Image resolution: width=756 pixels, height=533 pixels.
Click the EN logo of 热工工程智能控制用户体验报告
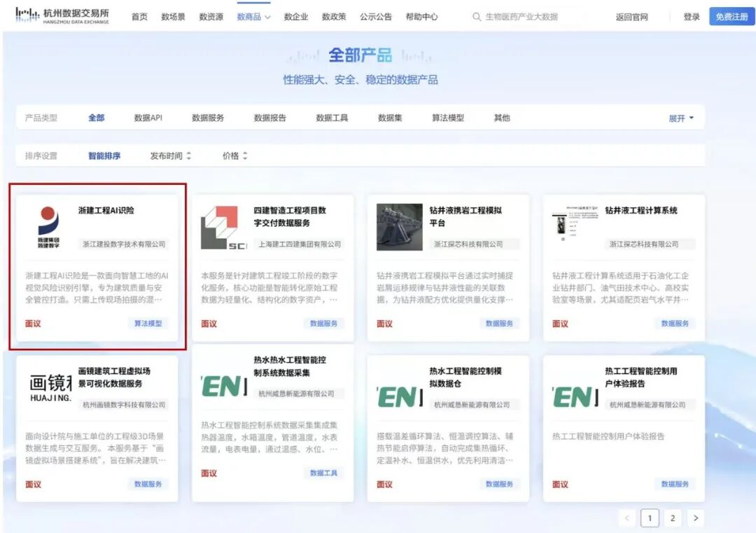575,397
